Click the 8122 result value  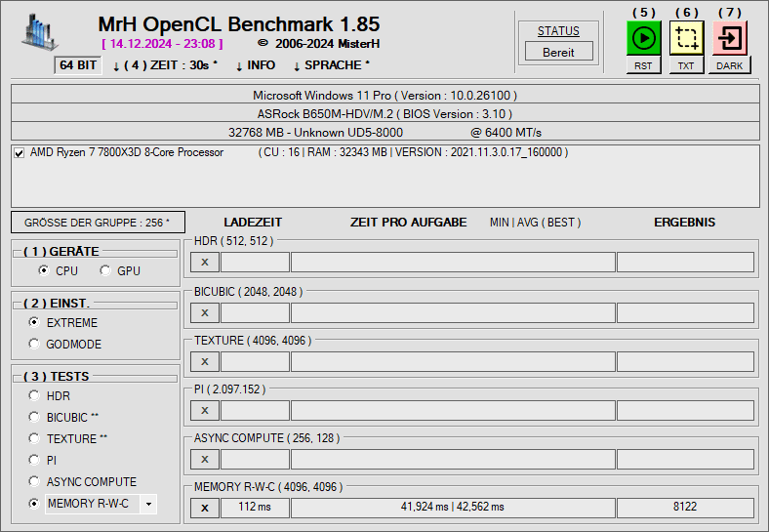click(685, 508)
